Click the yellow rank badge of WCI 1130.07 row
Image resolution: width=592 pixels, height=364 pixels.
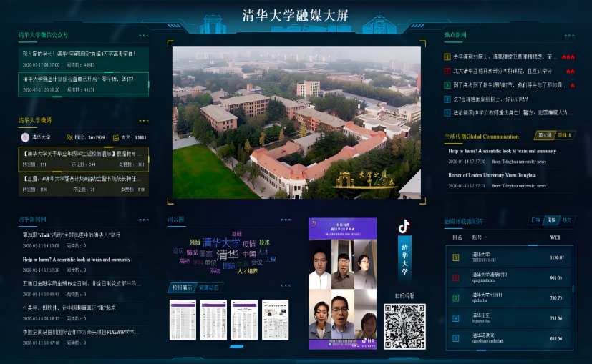point(456,257)
